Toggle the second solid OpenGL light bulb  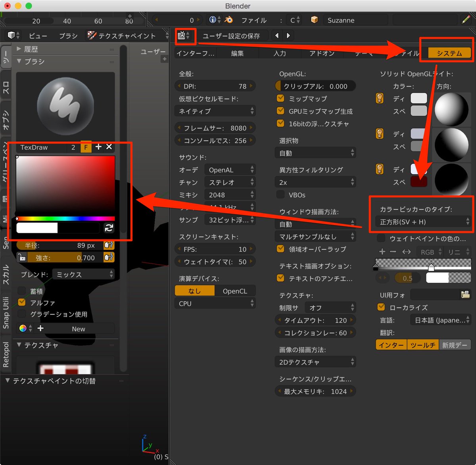380,134
